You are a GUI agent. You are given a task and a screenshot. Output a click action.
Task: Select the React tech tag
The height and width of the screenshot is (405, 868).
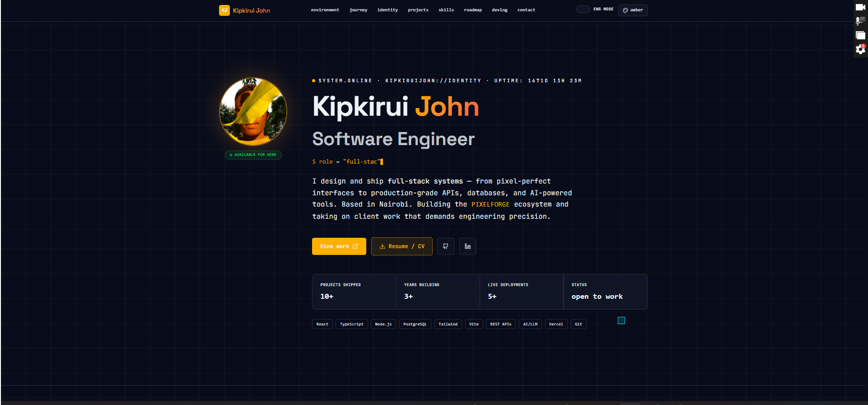click(322, 324)
